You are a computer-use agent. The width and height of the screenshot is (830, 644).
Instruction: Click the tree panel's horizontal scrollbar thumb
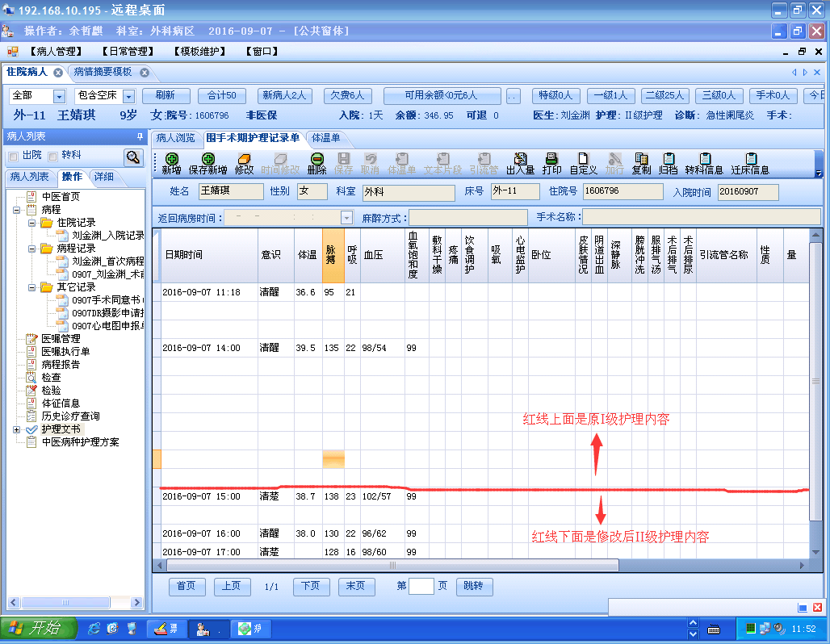click(65, 603)
